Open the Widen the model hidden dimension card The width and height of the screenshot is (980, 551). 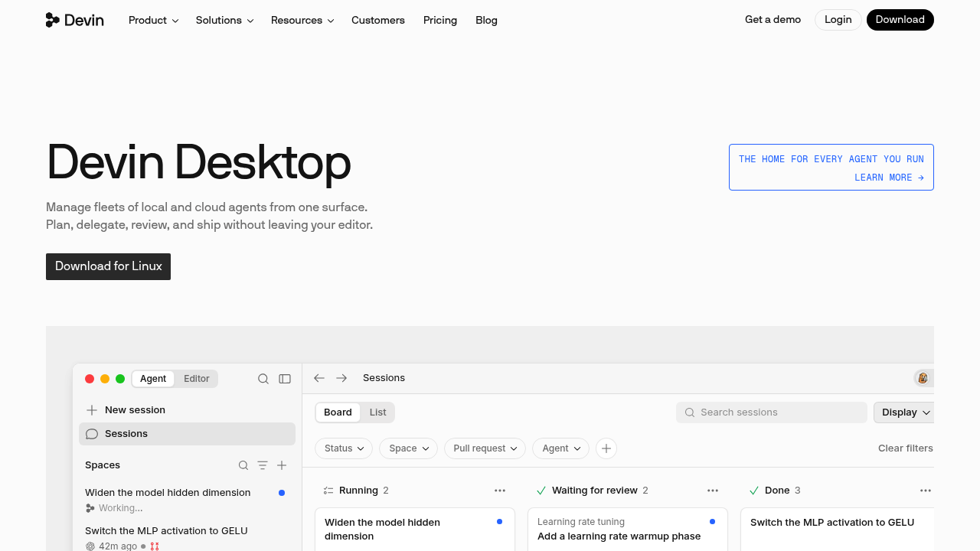click(x=415, y=530)
